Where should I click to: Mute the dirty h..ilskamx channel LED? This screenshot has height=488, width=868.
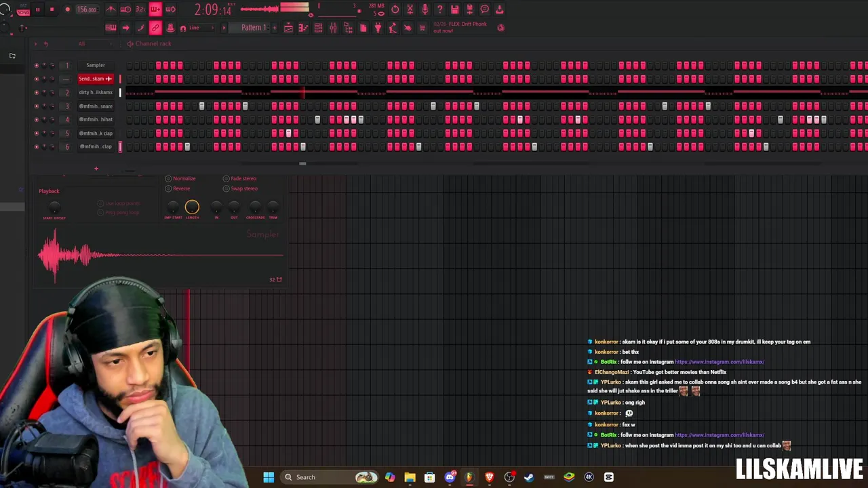click(37, 92)
